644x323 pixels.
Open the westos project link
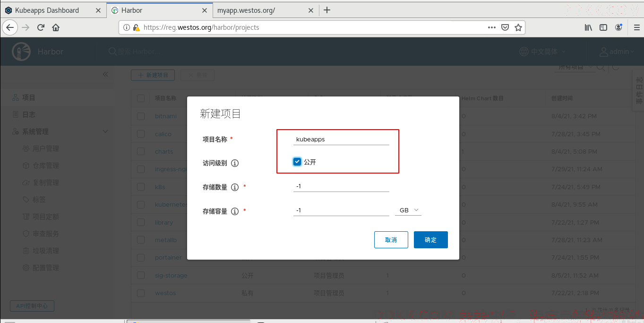(x=165, y=293)
